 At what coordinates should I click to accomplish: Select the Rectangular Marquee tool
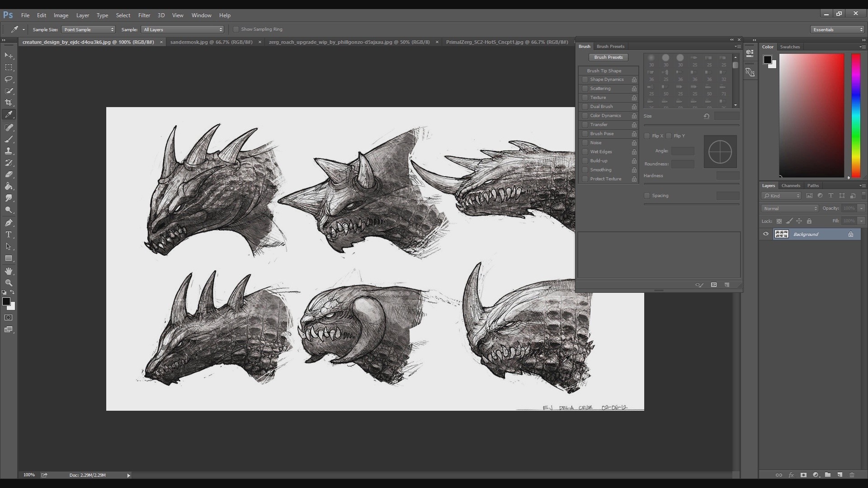point(9,67)
